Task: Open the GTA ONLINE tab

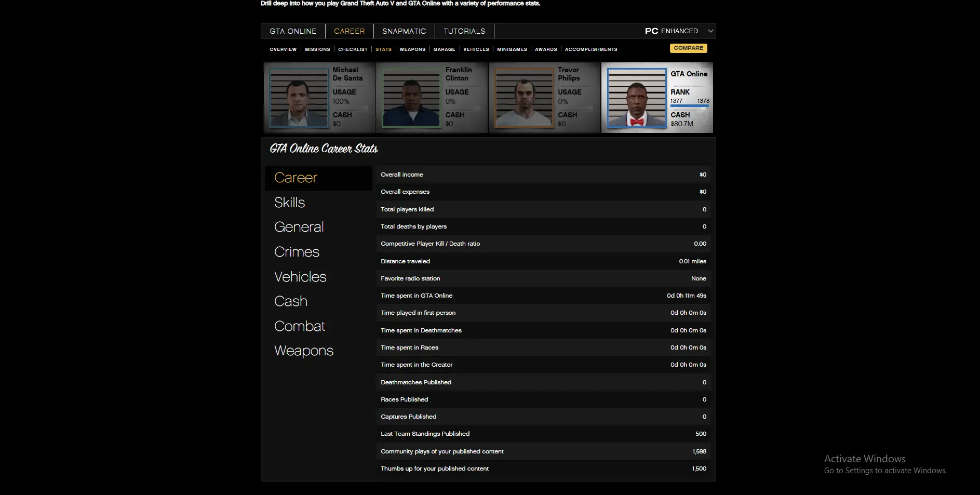Action: [x=293, y=31]
